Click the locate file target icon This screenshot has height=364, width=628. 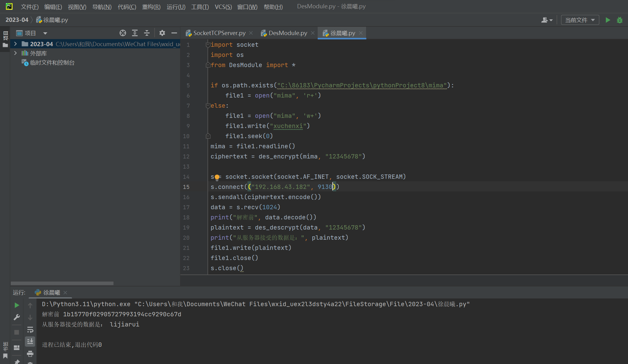(123, 33)
